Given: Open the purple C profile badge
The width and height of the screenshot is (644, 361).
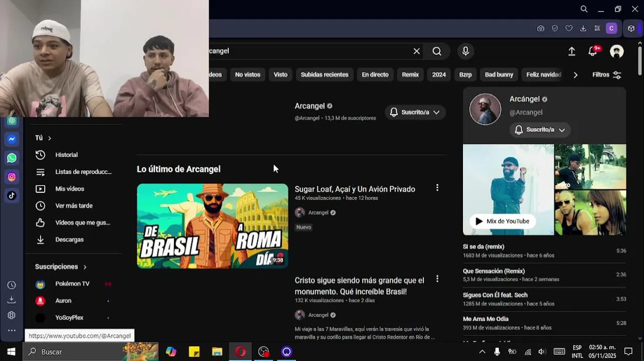Looking at the screenshot, I should (x=611, y=29).
